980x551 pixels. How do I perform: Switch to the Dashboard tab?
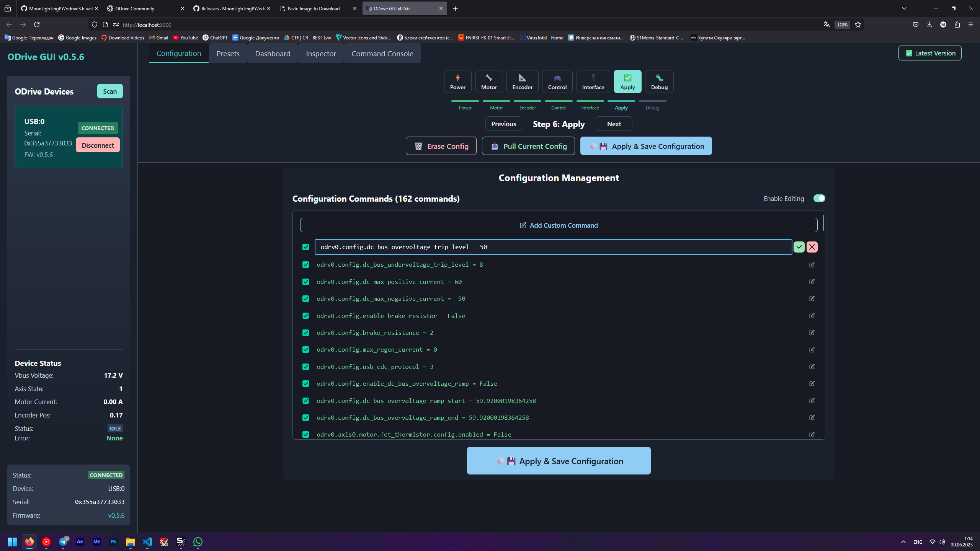pos(273,54)
